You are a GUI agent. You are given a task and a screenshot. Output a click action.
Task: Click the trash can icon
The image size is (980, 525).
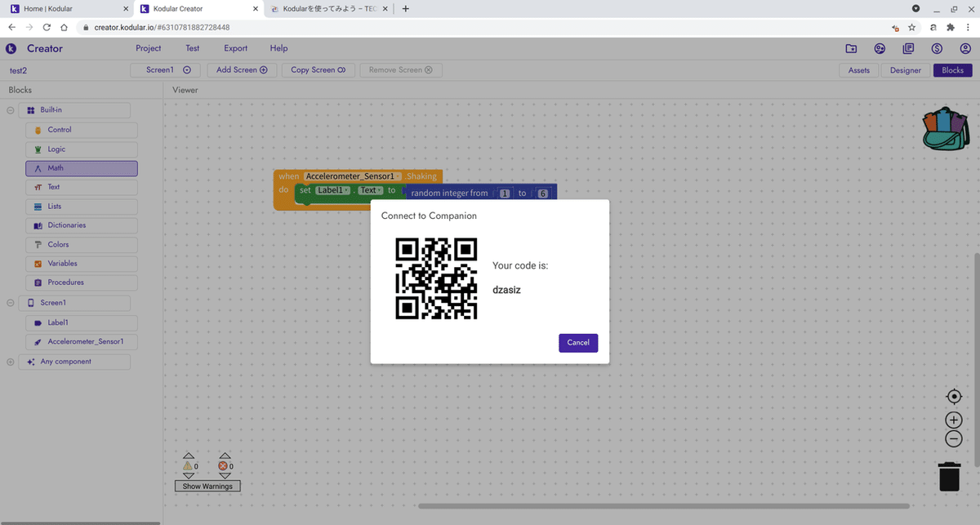(949, 476)
